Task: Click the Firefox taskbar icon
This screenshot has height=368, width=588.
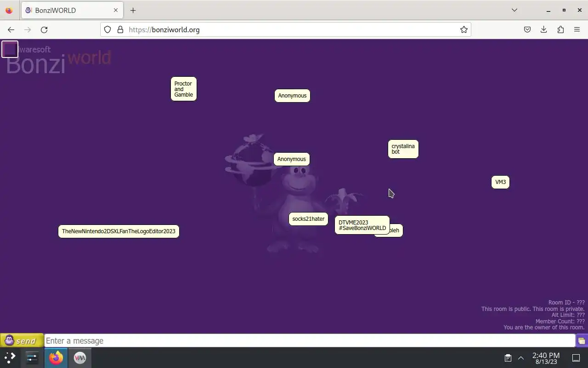Action: (56, 357)
